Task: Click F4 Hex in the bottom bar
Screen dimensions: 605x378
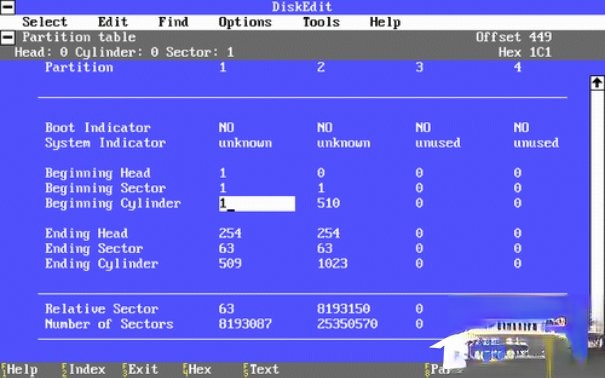Action: coord(197,370)
